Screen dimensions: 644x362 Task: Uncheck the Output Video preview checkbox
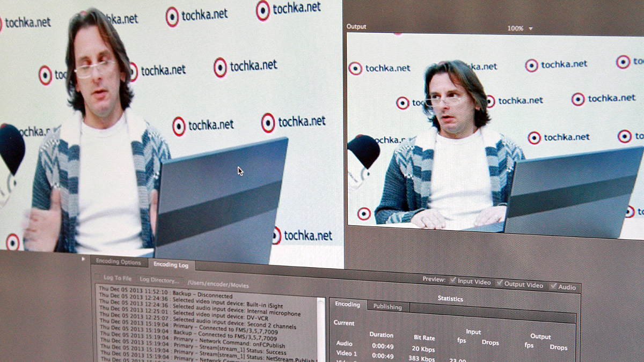500,284
